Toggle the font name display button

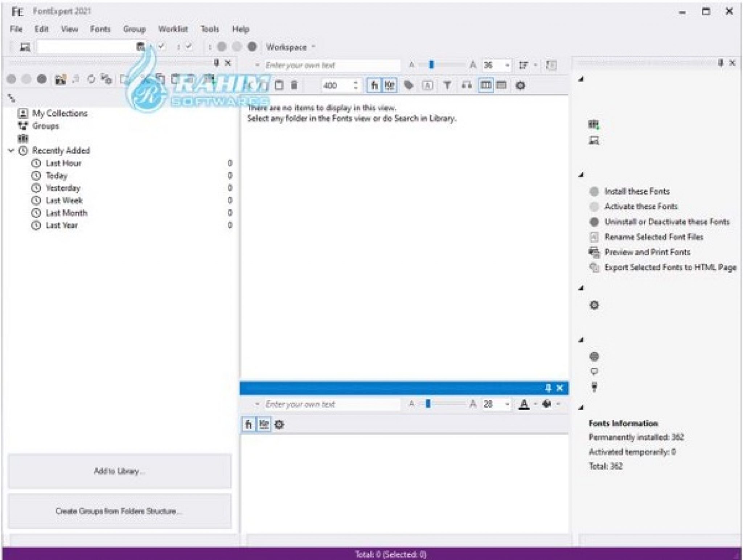373,86
